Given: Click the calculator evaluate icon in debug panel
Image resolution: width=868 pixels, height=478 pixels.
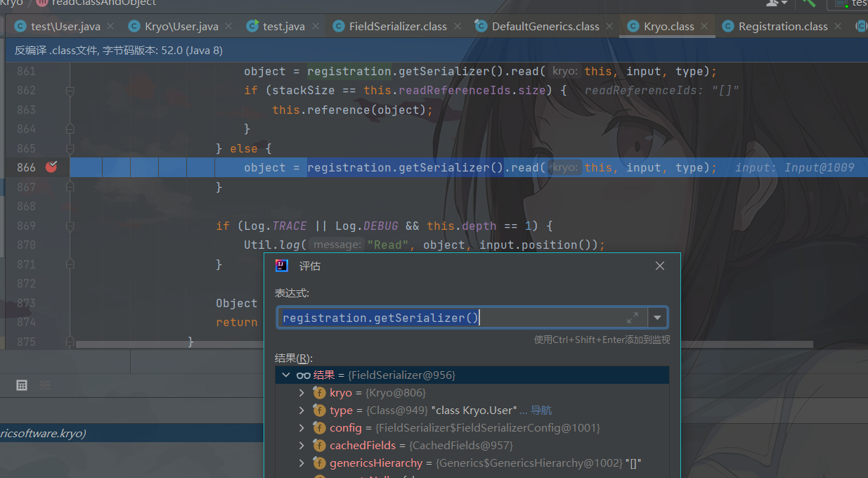Looking at the screenshot, I should coord(22,385).
